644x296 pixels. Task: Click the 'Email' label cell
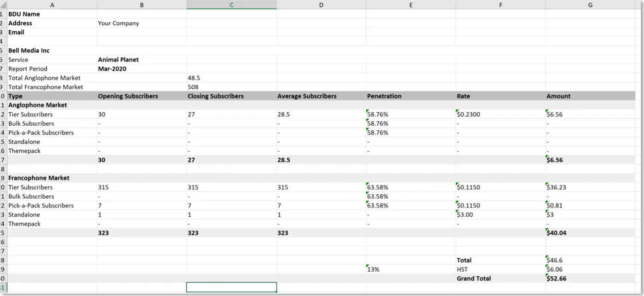[52, 32]
